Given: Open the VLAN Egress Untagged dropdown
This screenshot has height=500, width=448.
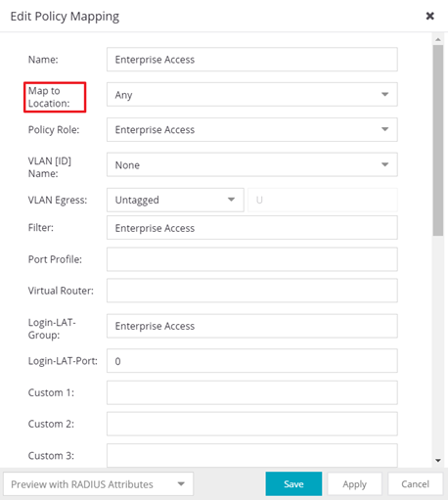Looking at the screenshot, I should [x=175, y=200].
